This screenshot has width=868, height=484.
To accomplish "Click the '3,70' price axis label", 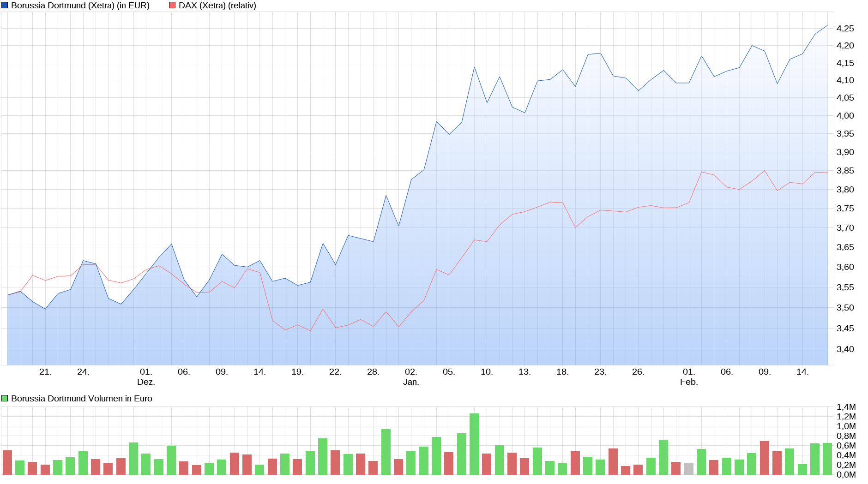I will click(845, 228).
